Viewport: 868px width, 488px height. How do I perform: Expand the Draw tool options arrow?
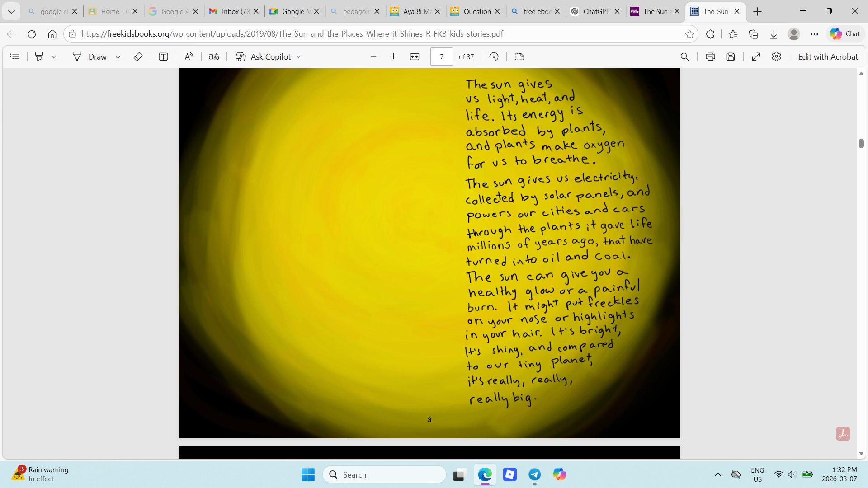118,57
